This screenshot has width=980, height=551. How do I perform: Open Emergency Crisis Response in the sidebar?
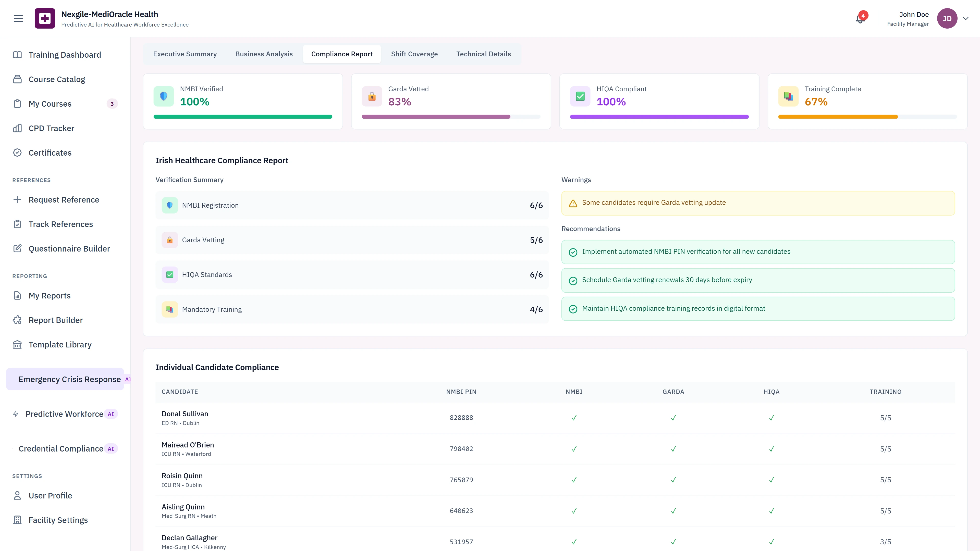tap(69, 379)
